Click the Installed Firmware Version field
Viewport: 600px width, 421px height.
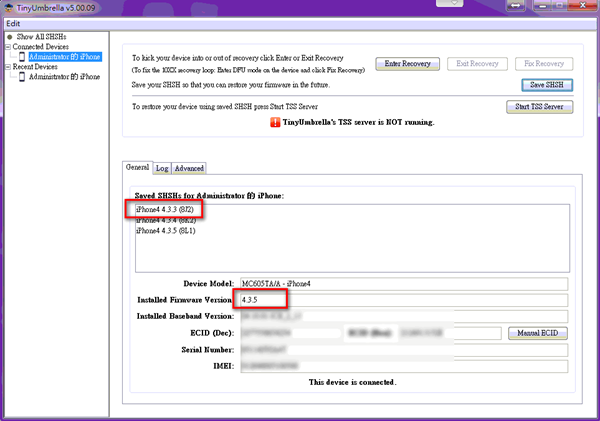pyautogui.click(x=402, y=300)
